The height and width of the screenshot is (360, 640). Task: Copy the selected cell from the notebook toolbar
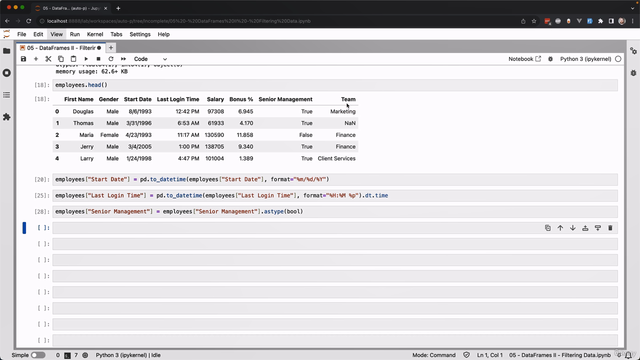click(61, 59)
